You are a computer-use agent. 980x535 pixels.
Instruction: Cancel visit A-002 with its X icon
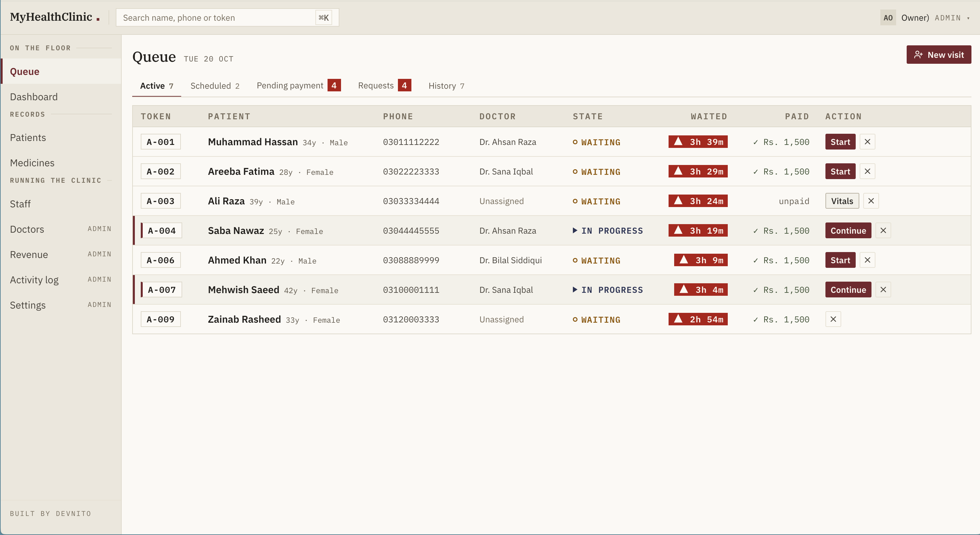(867, 172)
